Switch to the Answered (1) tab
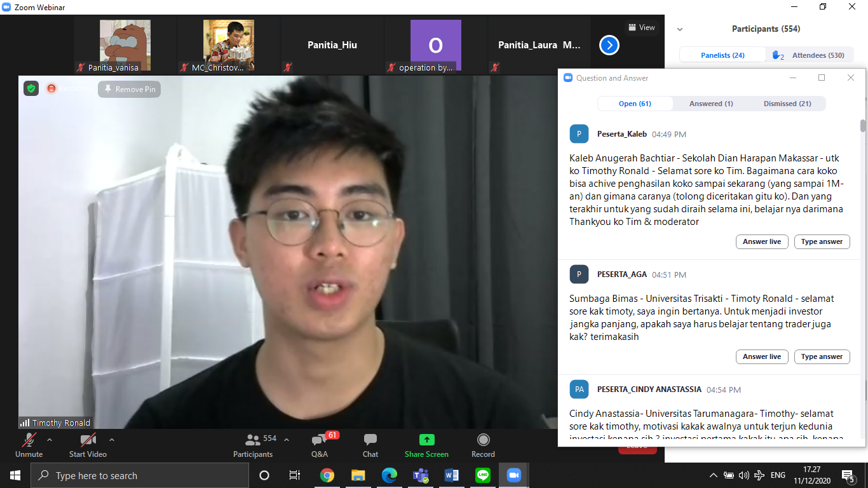The width and height of the screenshot is (868, 488). point(711,104)
